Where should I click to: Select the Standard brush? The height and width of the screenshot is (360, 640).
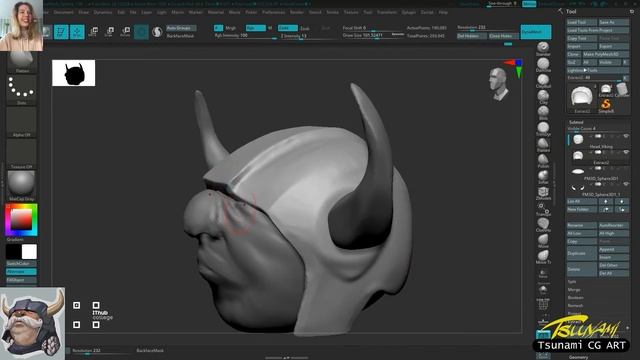[x=543, y=49]
